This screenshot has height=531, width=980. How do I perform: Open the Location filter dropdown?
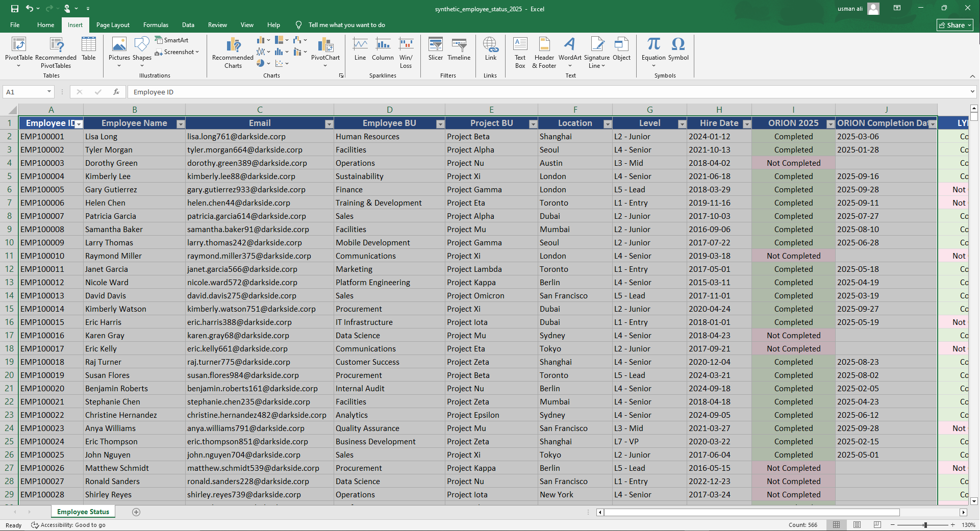pyautogui.click(x=608, y=124)
